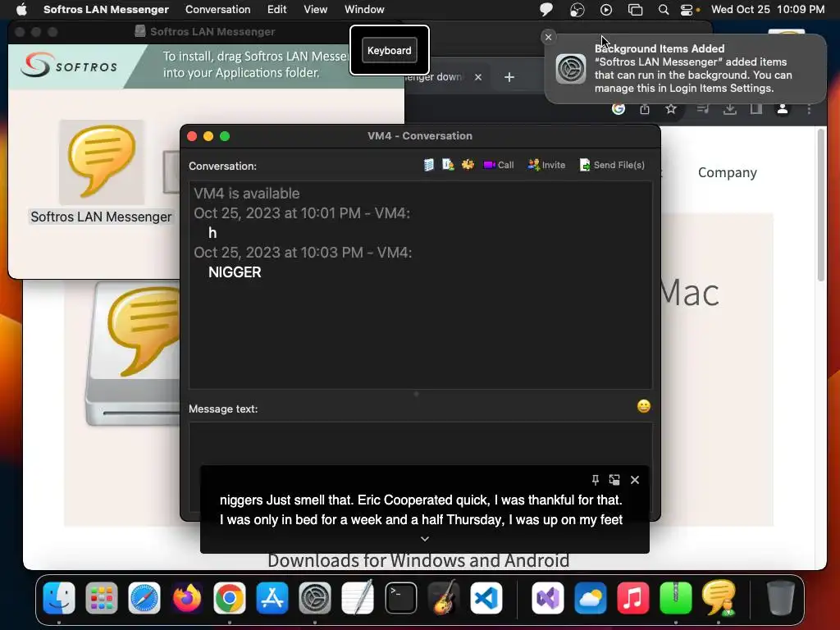This screenshot has width=840, height=630.
Task: Open the Softros LAN Messenger app menu
Action: pos(106,9)
